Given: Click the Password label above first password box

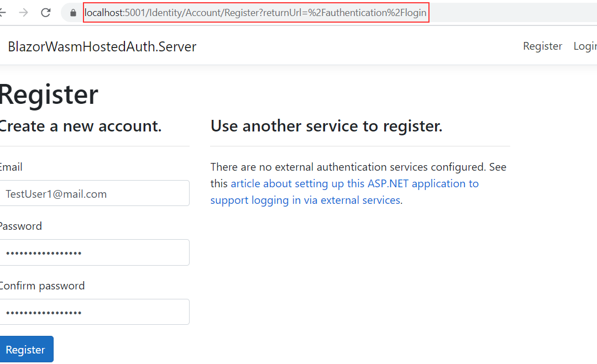Looking at the screenshot, I should [20, 226].
